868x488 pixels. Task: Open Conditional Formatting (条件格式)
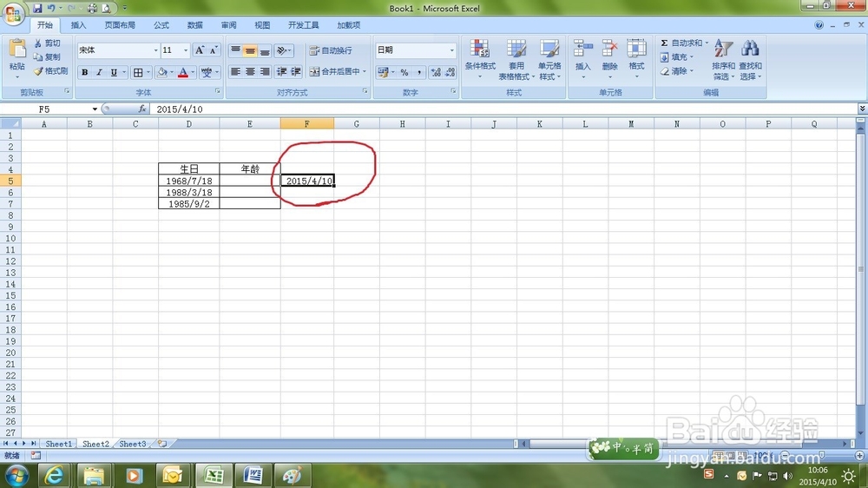(x=480, y=59)
